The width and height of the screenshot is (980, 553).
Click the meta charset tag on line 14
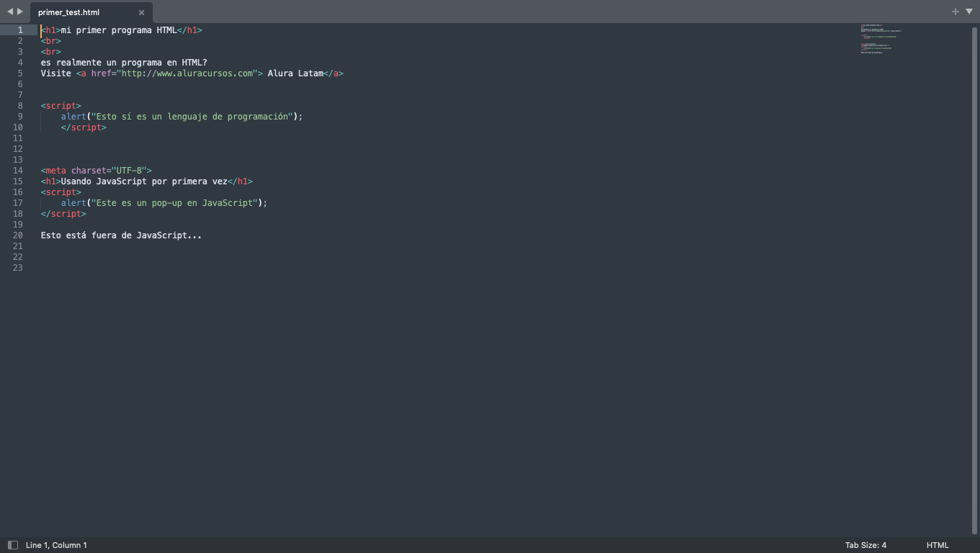click(97, 171)
